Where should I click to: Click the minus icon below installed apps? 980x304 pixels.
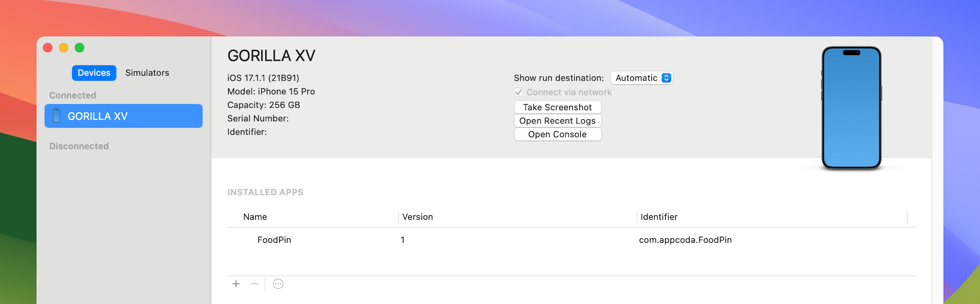(x=255, y=284)
